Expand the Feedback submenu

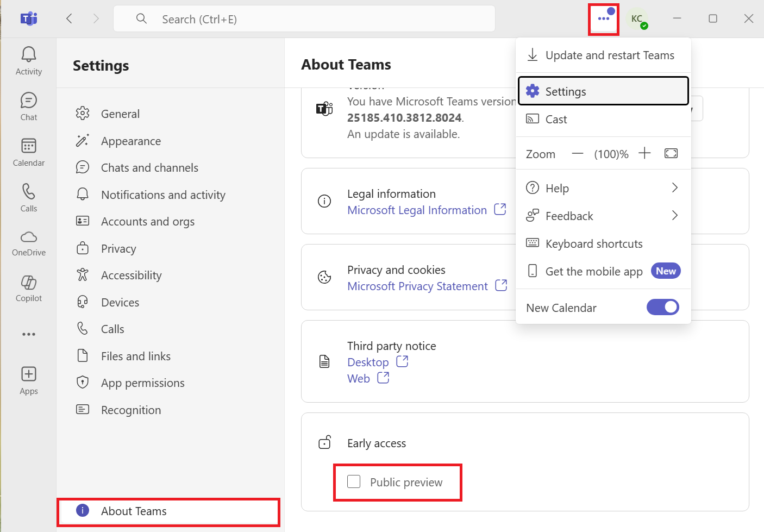tap(603, 216)
